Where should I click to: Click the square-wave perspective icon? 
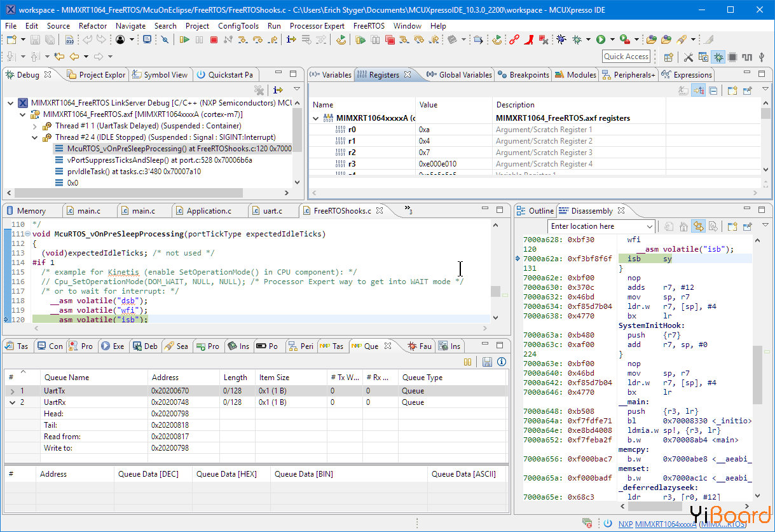pos(748,57)
